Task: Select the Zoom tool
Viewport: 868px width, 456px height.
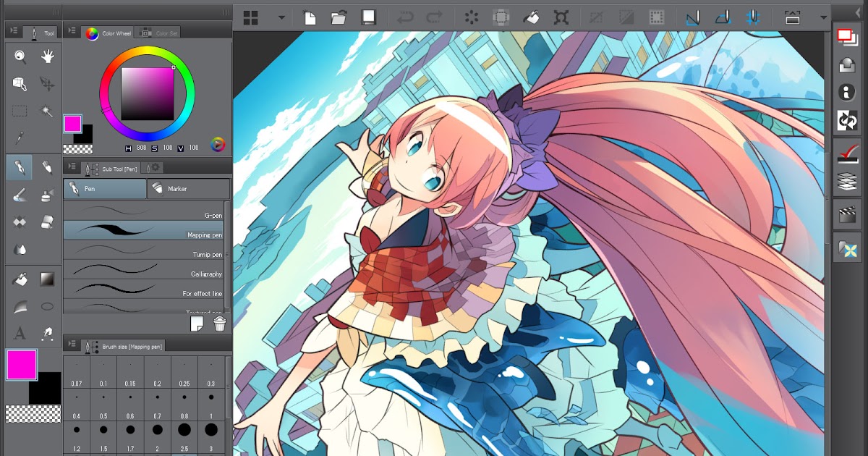Action: [x=18, y=57]
